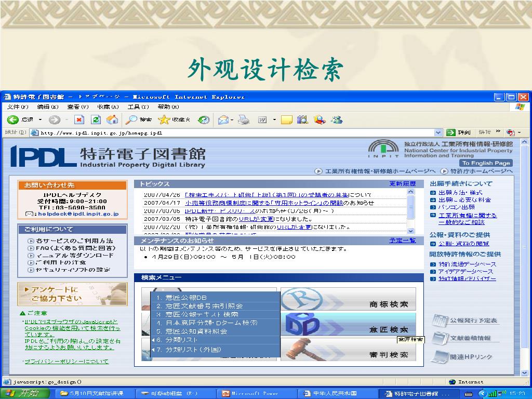
Task: Click the yellow note Discuss icon
Action: [287, 119]
